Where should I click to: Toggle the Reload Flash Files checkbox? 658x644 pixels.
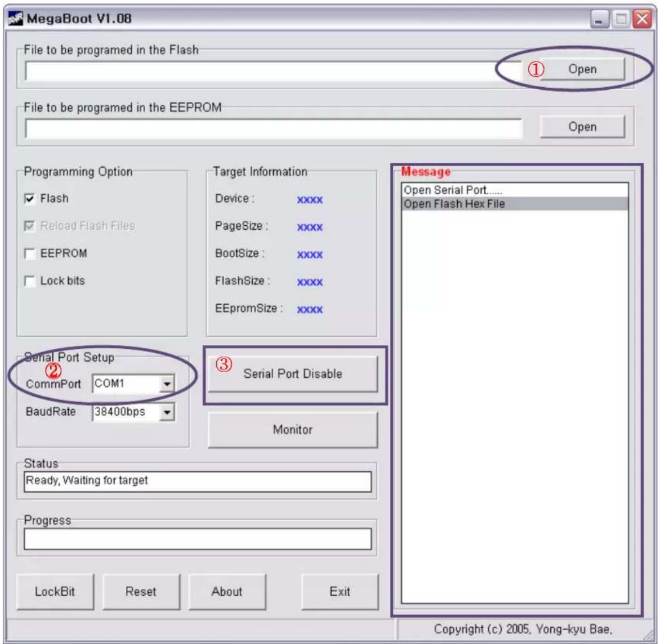pyautogui.click(x=30, y=226)
